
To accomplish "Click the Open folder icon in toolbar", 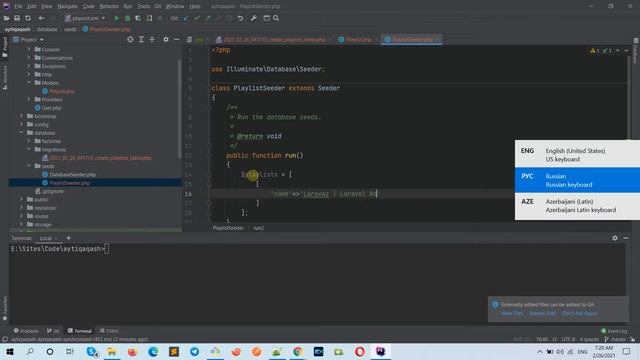I will coord(6,18).
